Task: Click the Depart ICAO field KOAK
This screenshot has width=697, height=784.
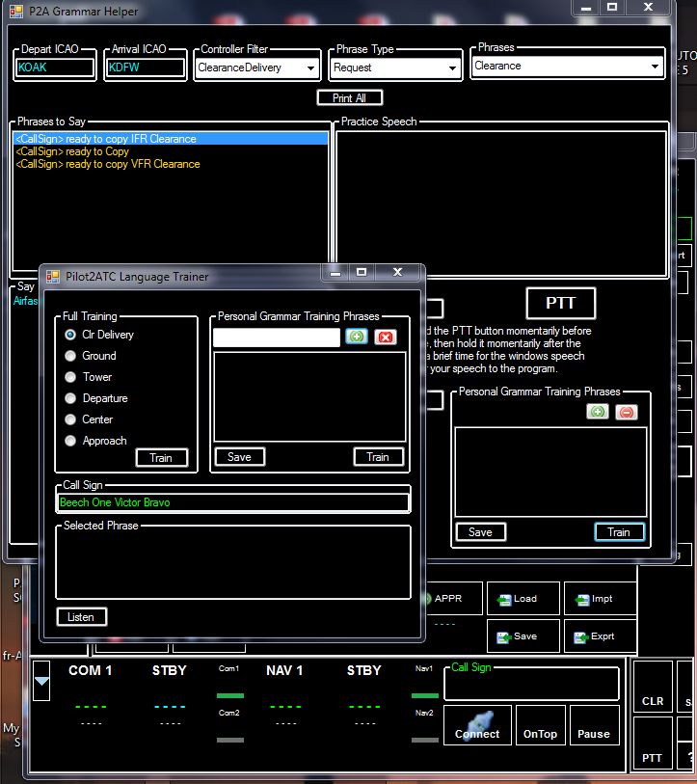Action: (x=55, y=68)
